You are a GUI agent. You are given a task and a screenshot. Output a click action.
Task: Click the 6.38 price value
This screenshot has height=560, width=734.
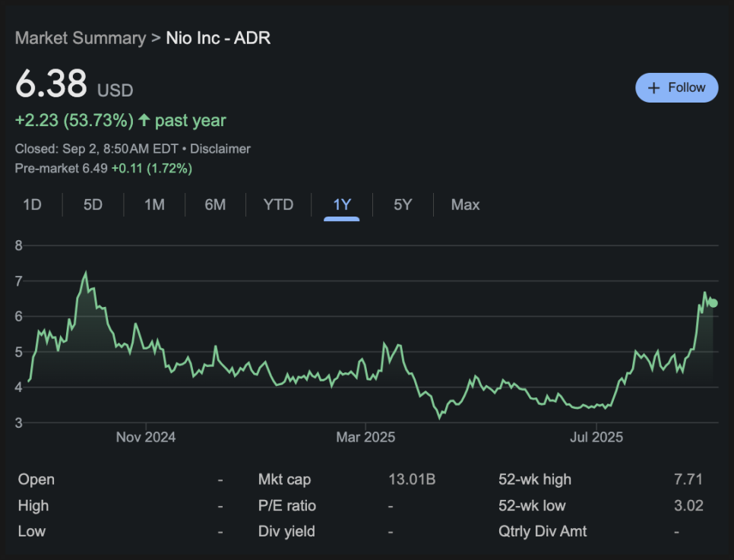(x=51, y=84)
